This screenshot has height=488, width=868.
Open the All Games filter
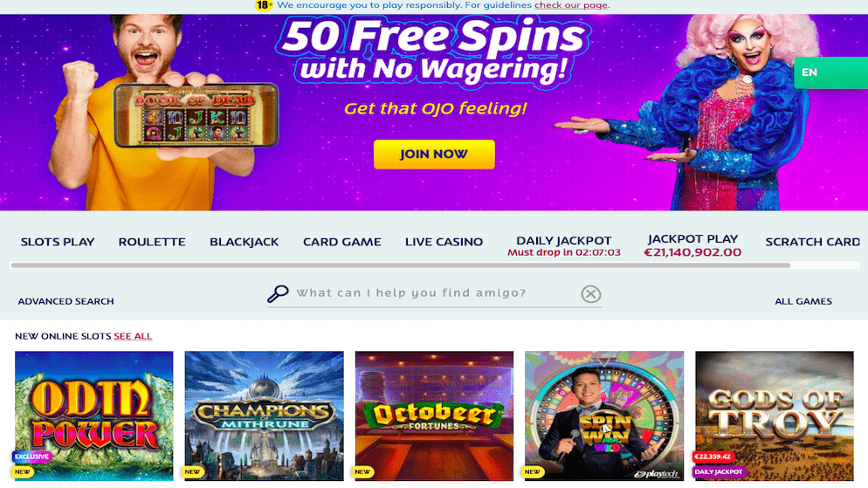[803, 301]
